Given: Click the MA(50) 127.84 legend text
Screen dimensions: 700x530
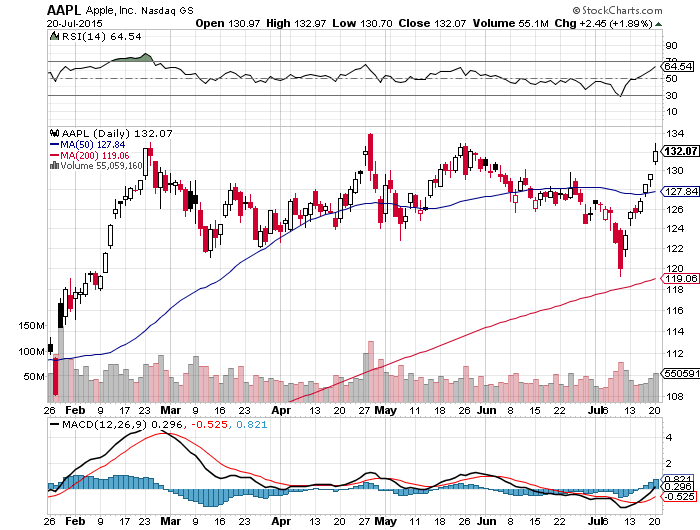Looking at the screenshot, I should point(92,145).
